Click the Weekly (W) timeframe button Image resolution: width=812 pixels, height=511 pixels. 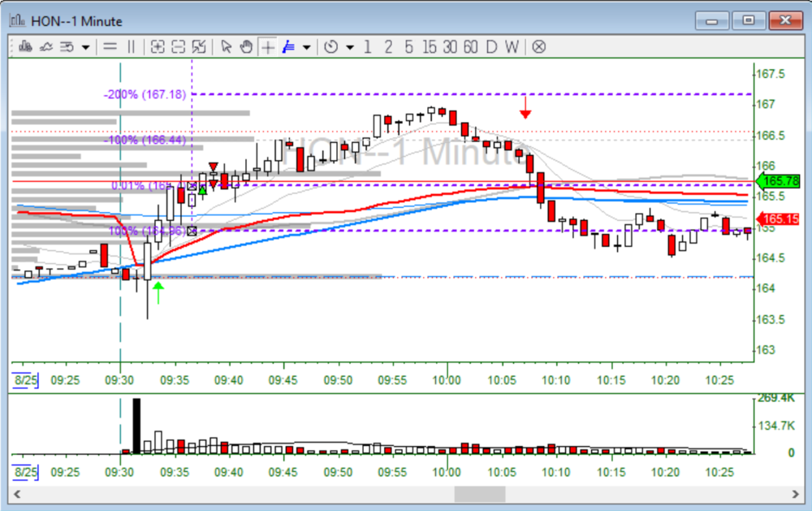[511, 46]
